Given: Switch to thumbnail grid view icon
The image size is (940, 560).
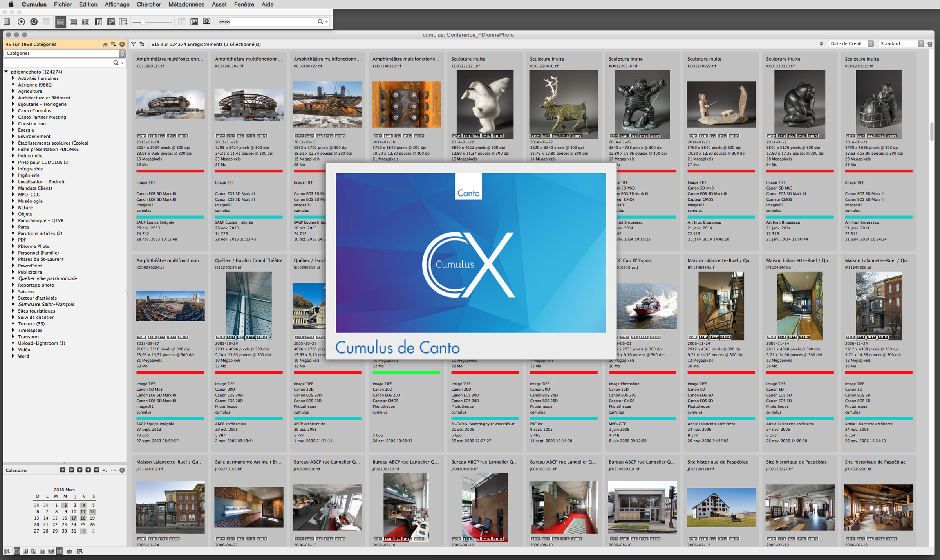Looking at the screenshot, I should click(61, 22).
